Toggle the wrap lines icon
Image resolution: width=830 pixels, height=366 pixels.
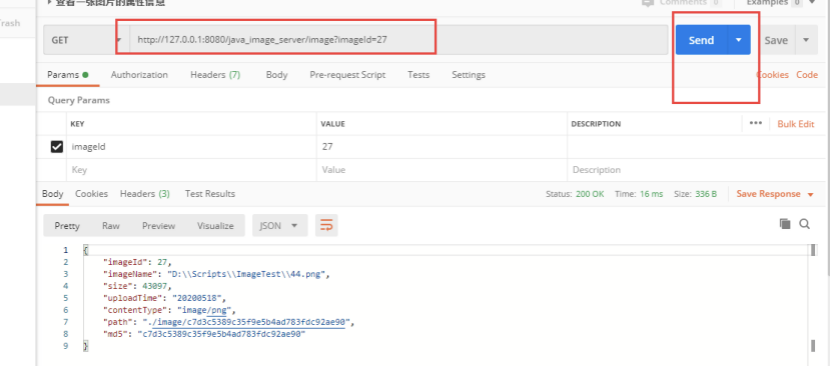point(327,226)
